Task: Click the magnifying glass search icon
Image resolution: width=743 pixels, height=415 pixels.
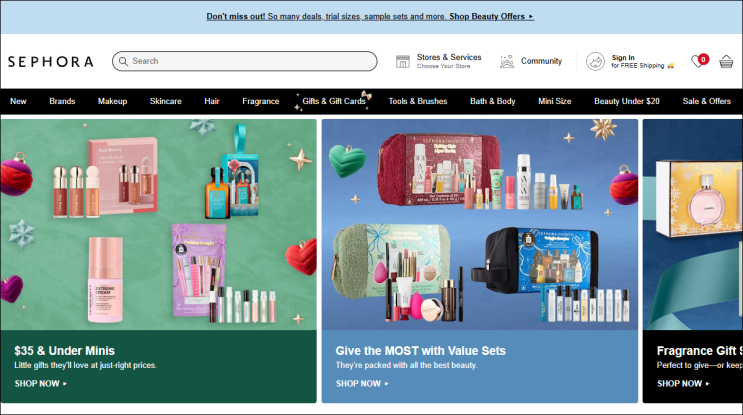Action: 123,61
